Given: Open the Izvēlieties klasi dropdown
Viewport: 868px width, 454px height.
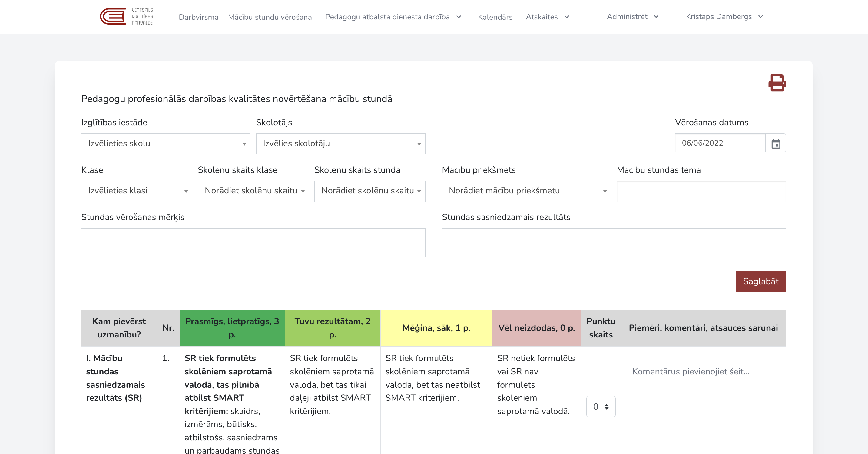Looking at the screenshot, I should [x=137, y=191].
